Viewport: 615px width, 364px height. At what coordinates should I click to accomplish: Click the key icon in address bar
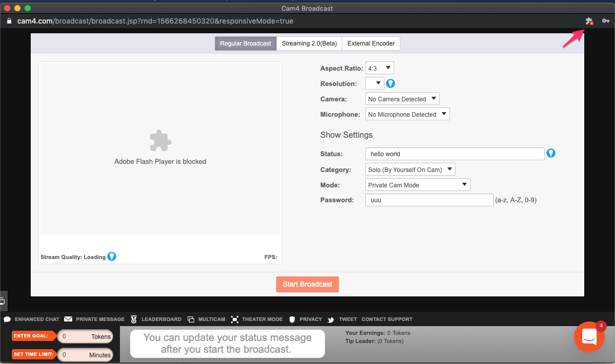[605, 22]
